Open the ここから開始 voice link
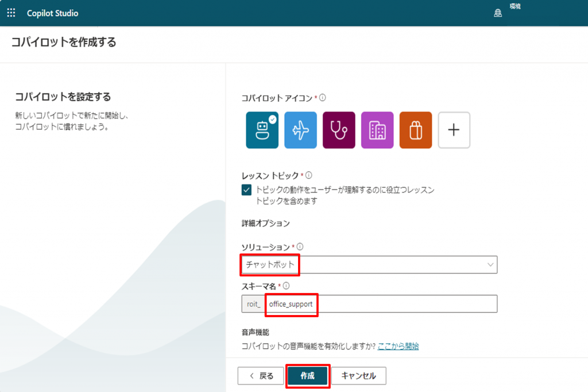The width and height of the screenshot is (588, 392). (x=399, y=346)
